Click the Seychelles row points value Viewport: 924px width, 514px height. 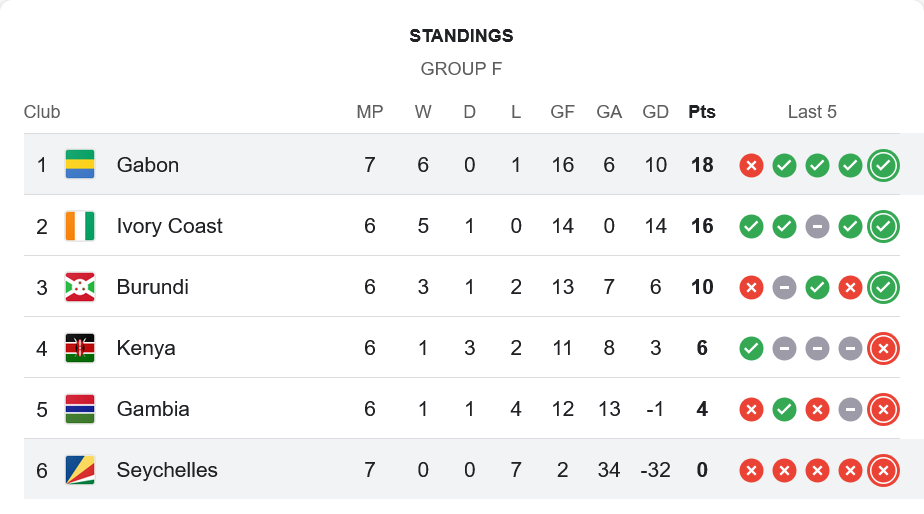[702, 470]
